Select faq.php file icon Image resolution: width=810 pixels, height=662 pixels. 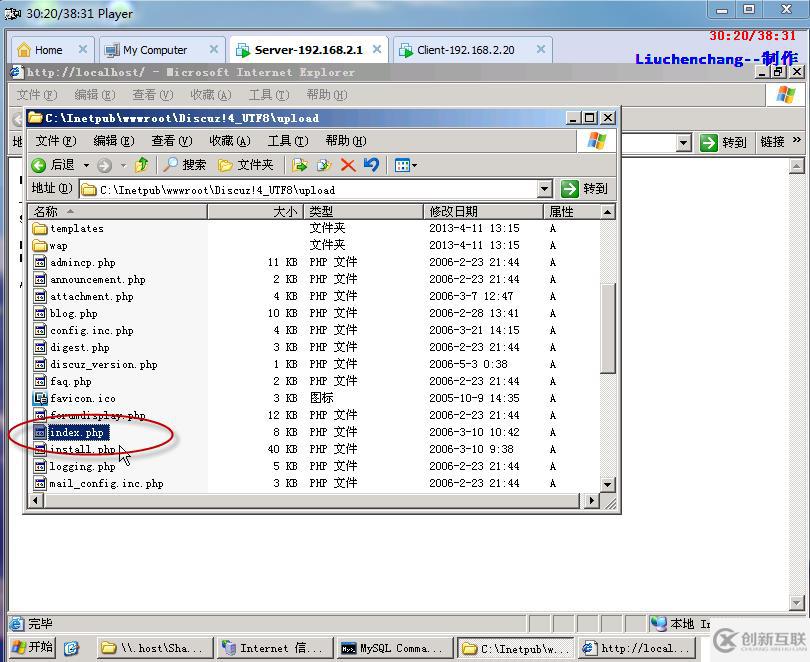coord(40,382)
